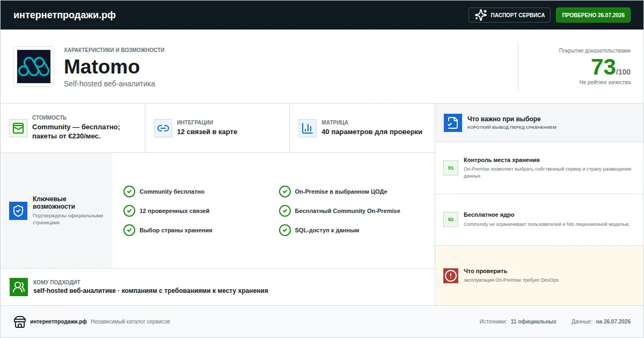The width and height of the screenshot is (644, 338).
Task: Click the Контроль места хранения heading
Action: tap(502, 160)
